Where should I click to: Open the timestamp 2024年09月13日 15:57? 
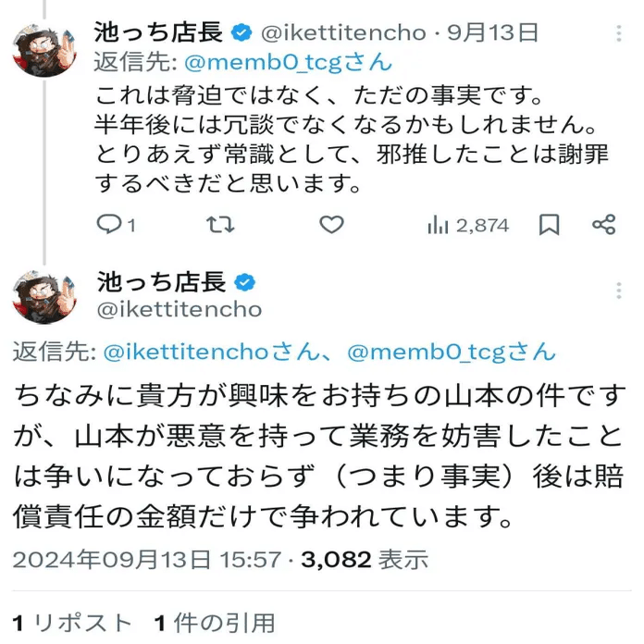[x=146, y=560]
